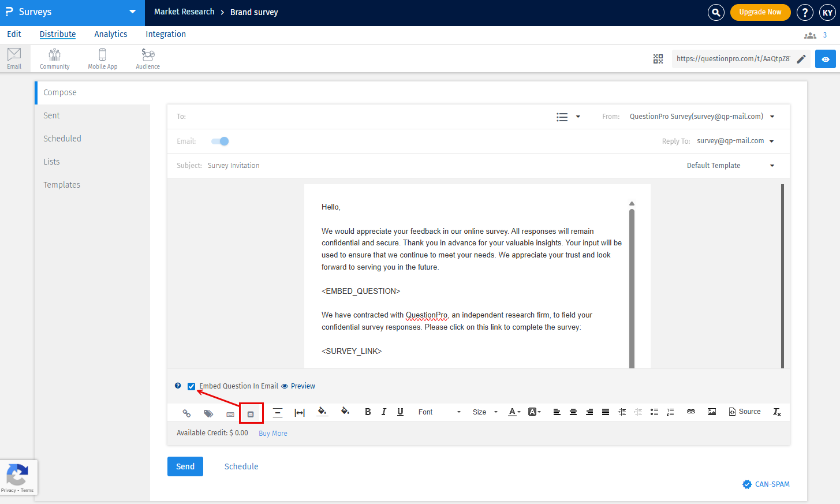
Task: Toggle bold formatting
Action: point(368,412)
